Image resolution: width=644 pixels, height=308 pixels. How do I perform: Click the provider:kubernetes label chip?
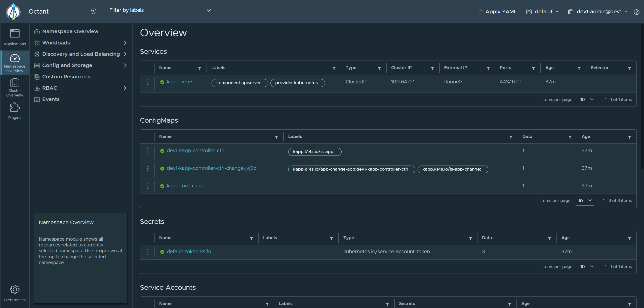(x=298, y=83)
